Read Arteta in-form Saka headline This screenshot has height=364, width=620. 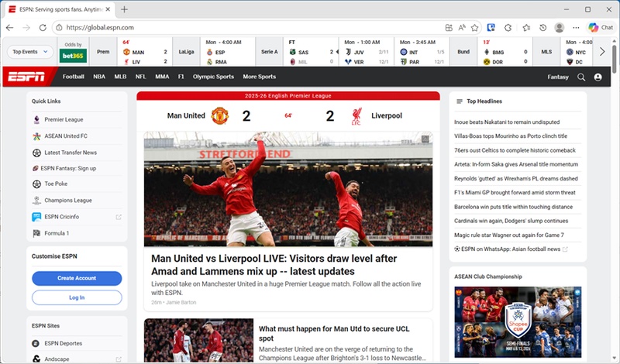tap(516, 164)
